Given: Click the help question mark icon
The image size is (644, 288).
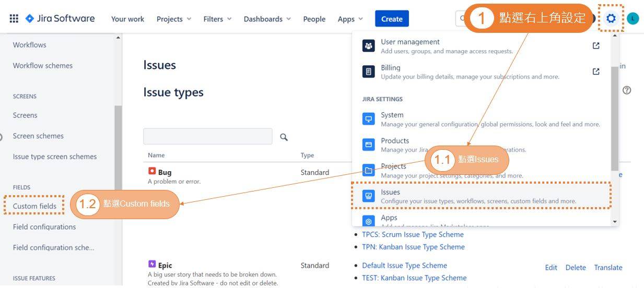Looking at the screenshot, I should click(x=627, y=90).
